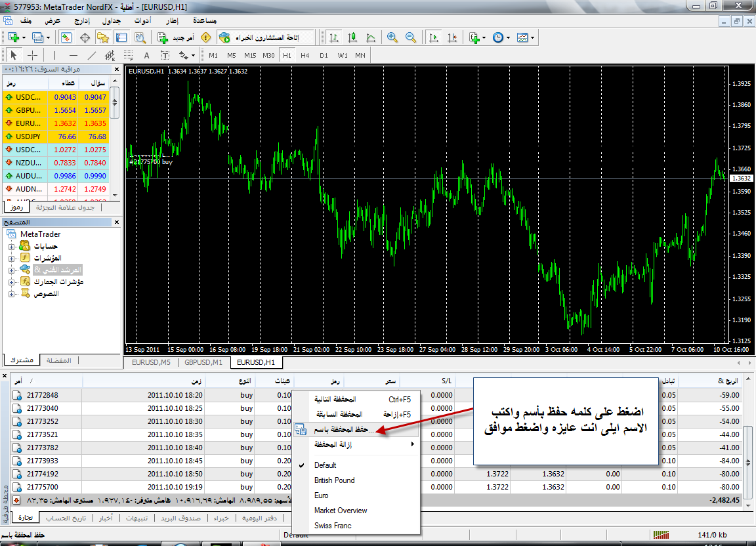The image size is (756, 546).
Task: Select the text label 'A' tool
Action: [x=147, y=55]
